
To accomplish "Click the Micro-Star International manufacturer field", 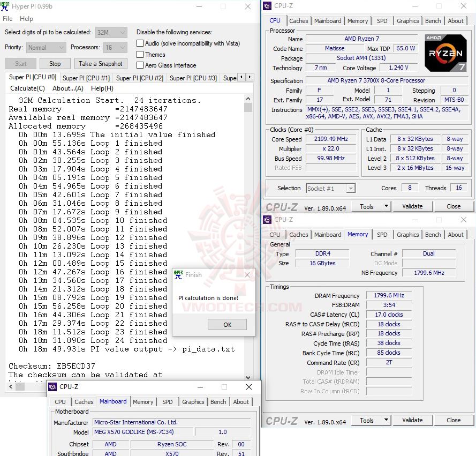I will 172,422.
